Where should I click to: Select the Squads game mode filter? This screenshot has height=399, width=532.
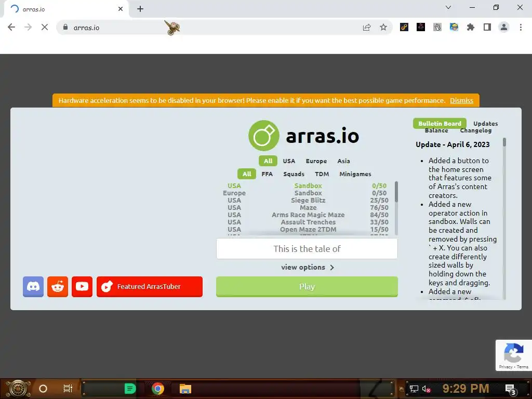294,174
